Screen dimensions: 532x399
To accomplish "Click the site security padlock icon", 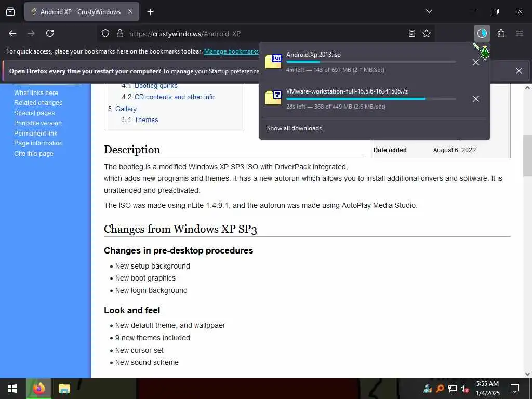I will point(120,34).
